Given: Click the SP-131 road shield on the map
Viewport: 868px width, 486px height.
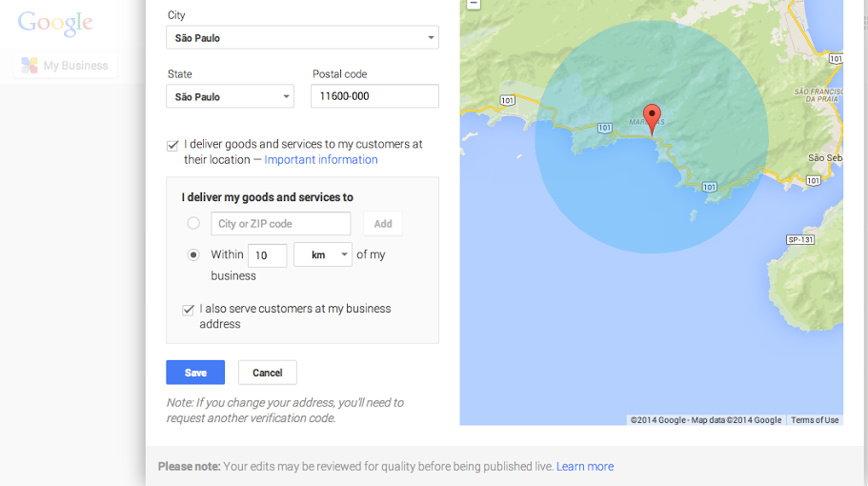Looking at the screenshot, I should [x=800, y=240].
